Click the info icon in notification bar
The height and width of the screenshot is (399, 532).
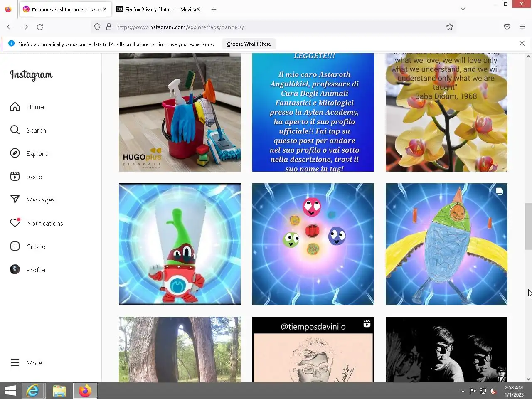11,44
